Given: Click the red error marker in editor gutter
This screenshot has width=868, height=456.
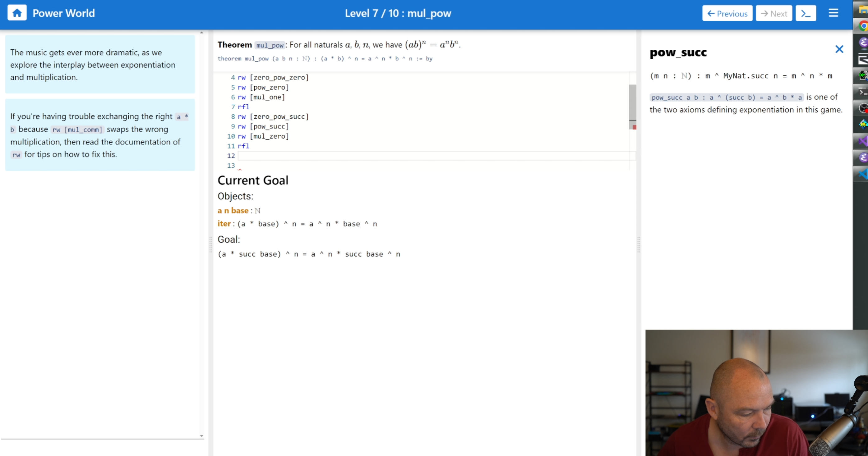Looking at the screenshot, I should point(634,127).
